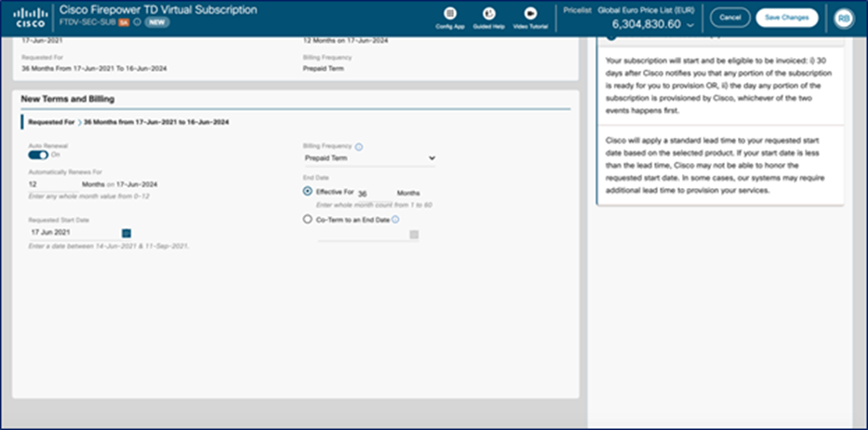Click the '12 Months on 17-Jun-2024' summary text

pos(345,40)
